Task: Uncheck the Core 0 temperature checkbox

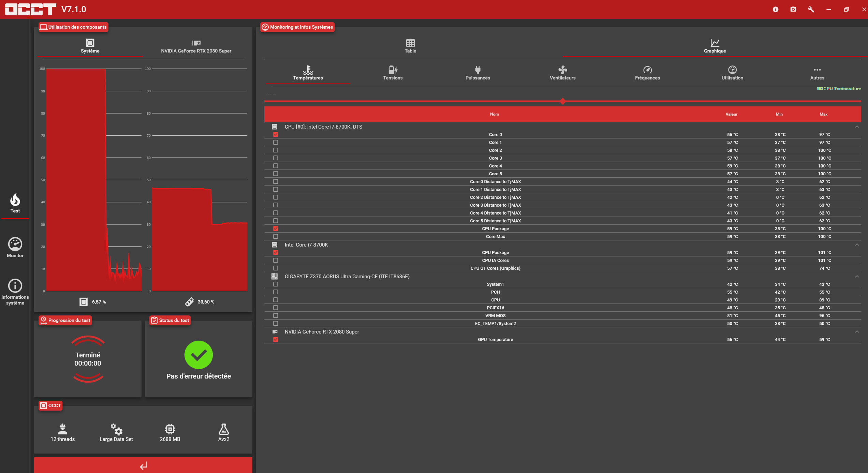Action: coord(276,135)
